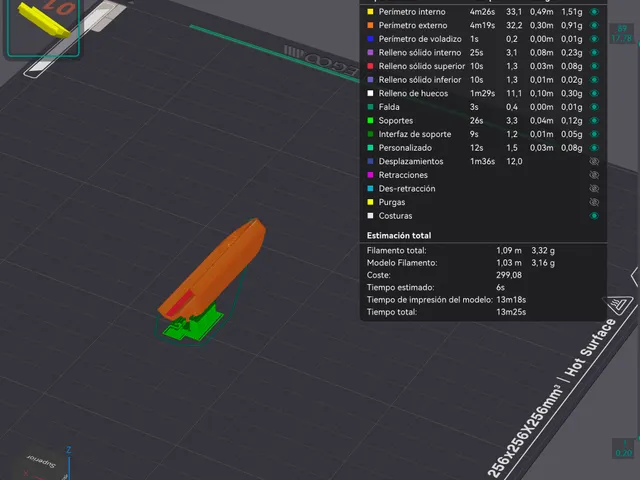Image resolution: width=640 pixels, height=480 pixels.
Task: Hide Perímetro de voladizo lines
Action: pyautogui.click(x=594, y=39)
